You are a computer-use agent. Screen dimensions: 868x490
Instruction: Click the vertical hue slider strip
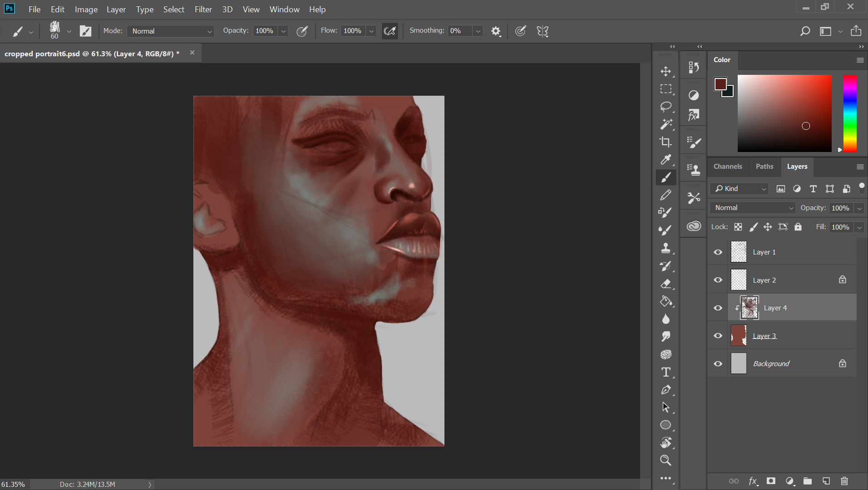click(850, 113)
